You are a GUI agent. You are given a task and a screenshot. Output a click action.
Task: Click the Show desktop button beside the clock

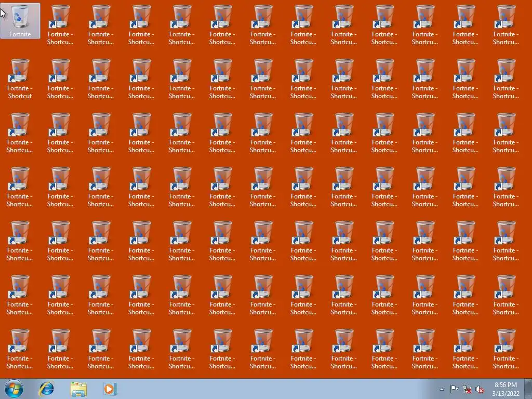pyautogui.click(x=528, y=389)
